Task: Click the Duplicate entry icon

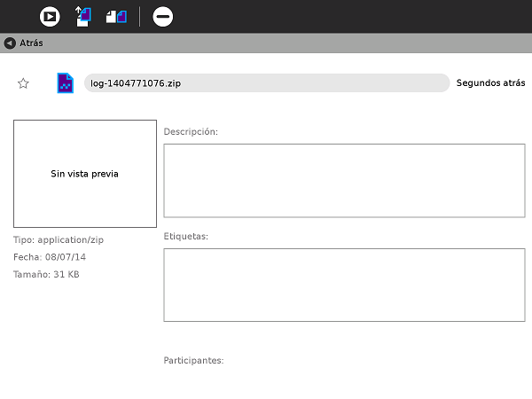Action: [x=116, y=16]
